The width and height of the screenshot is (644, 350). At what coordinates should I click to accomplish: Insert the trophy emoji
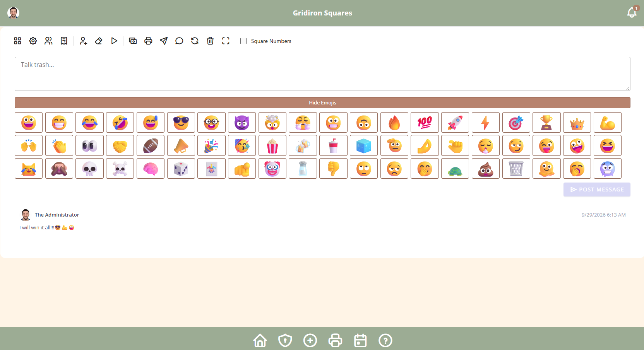pyautogui.click(x=546, y=123)
